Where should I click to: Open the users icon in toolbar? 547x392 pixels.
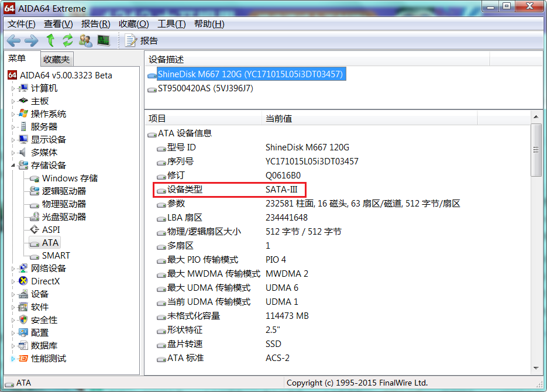(x=85, y=40)
